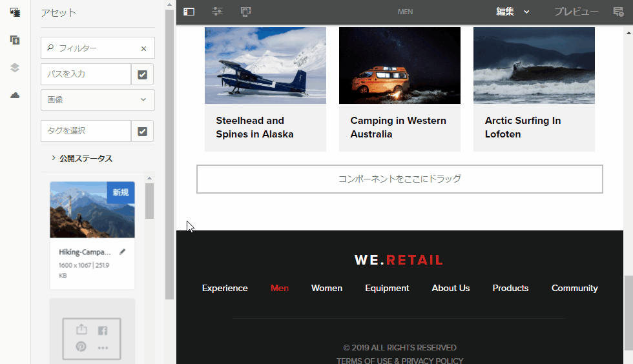The height and width of the screenshot is (364, 633).
Task: Open the 画像 asset type dropdown
Action: coord(98,99)
